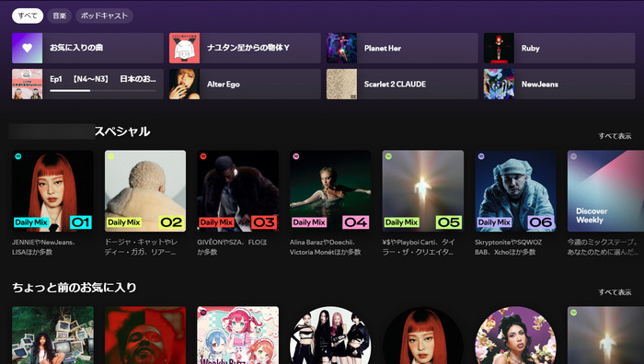Click the NewJeans cover thumbnail
The image size is (644, 364).
[x=499, y=85]
